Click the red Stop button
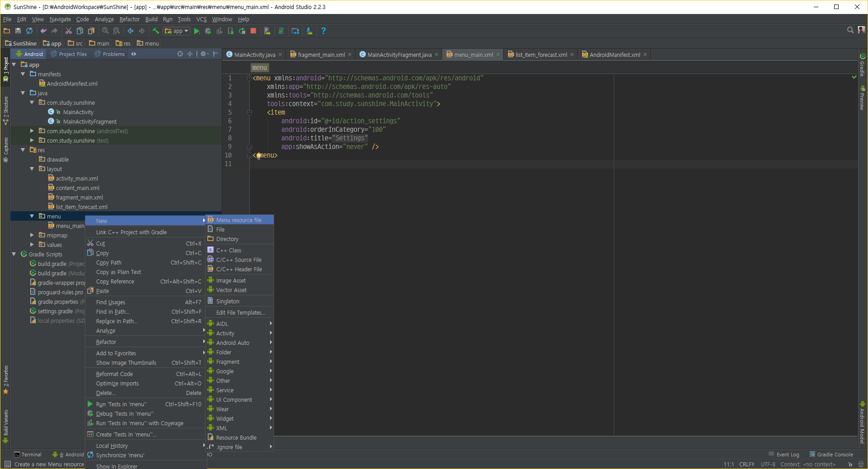Viewport: 868px width, 469px height. click(253, 31)
